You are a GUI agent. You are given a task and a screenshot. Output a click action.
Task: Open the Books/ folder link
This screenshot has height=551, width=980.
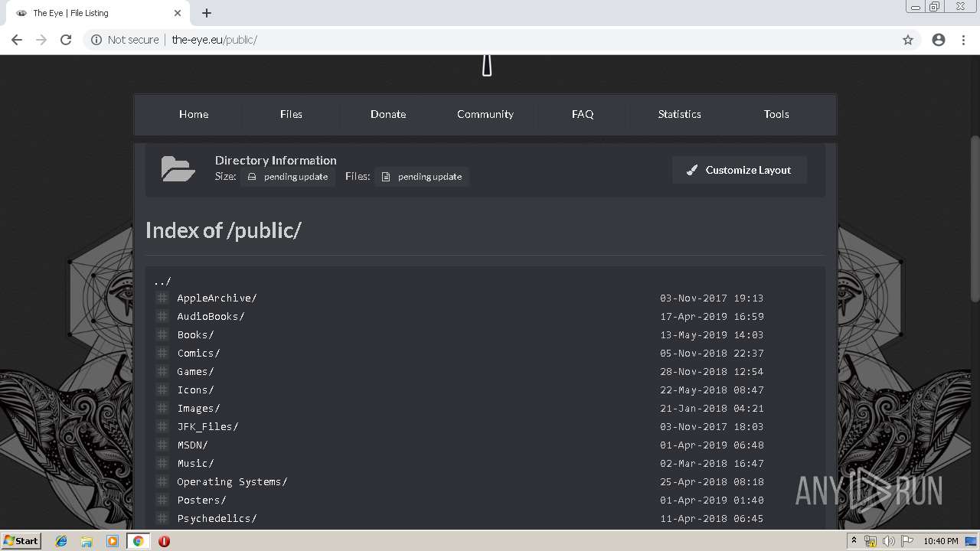pos(195,334)
